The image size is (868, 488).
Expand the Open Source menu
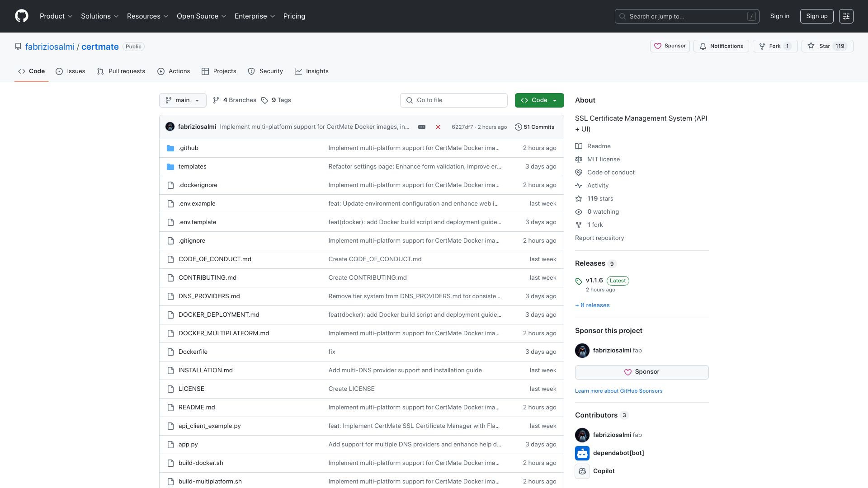coord(202,16)
